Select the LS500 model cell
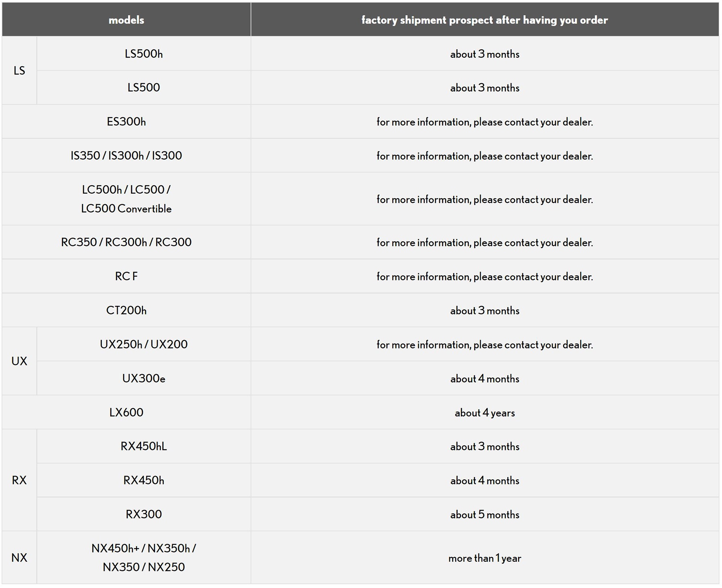722x588 pixels. [x=144, y=88]
